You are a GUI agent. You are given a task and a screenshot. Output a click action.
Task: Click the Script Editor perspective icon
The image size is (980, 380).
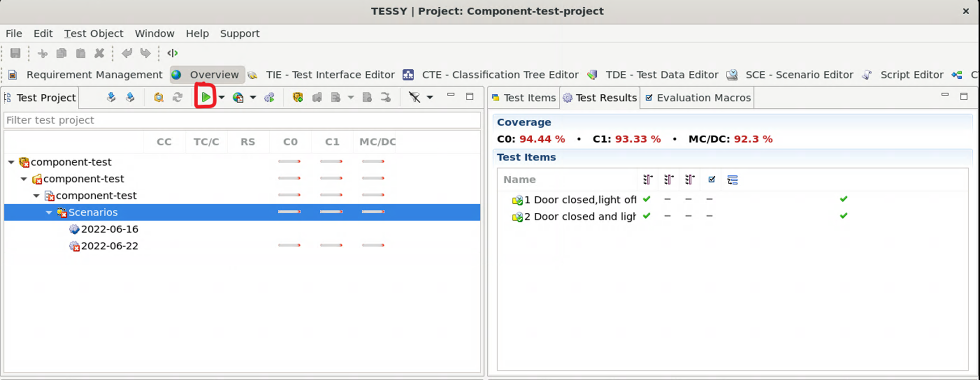867,75
